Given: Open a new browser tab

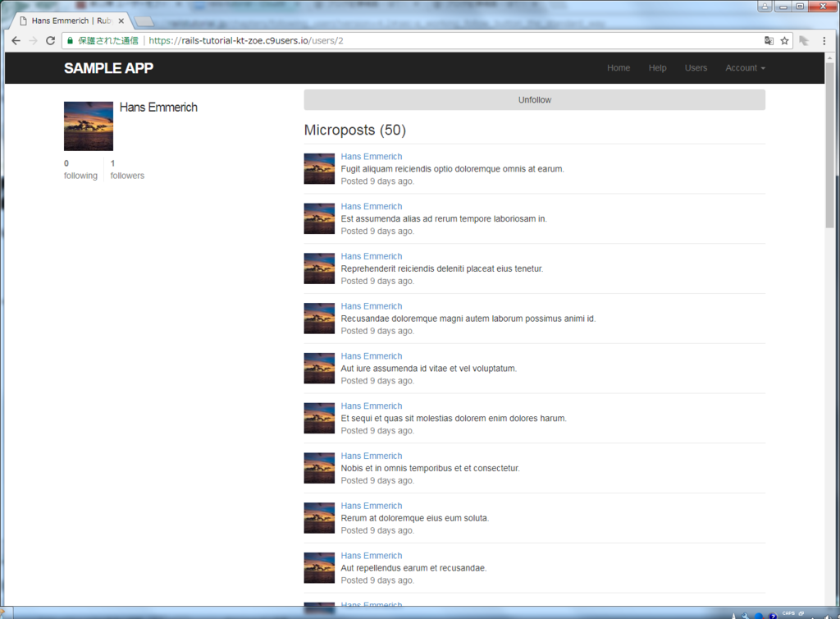Looking at the screenshot, I should 144,21.
